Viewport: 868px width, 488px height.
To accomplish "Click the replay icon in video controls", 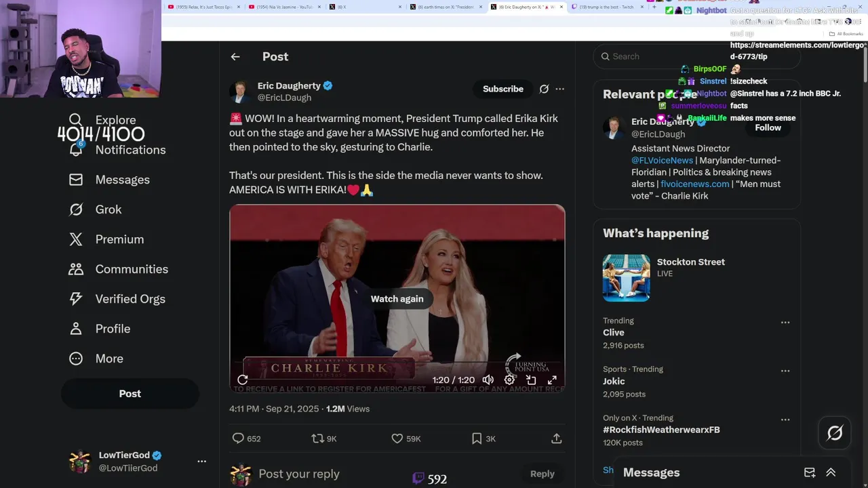I will pos(243,380).
